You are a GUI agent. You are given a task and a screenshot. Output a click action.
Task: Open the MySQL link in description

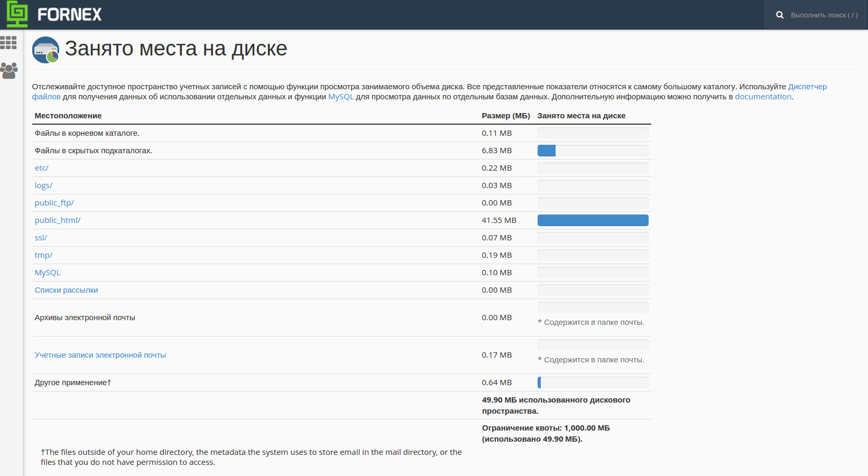(341, 97)
